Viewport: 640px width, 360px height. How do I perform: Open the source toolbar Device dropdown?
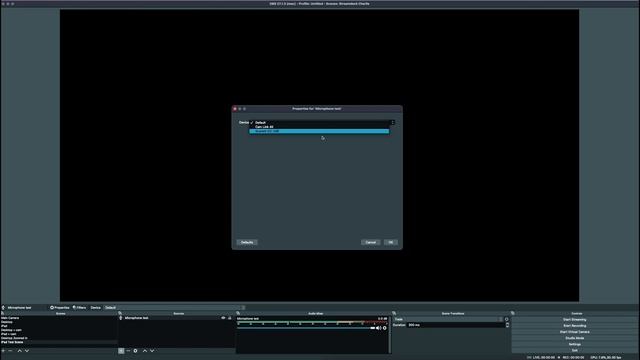(174, 308)
